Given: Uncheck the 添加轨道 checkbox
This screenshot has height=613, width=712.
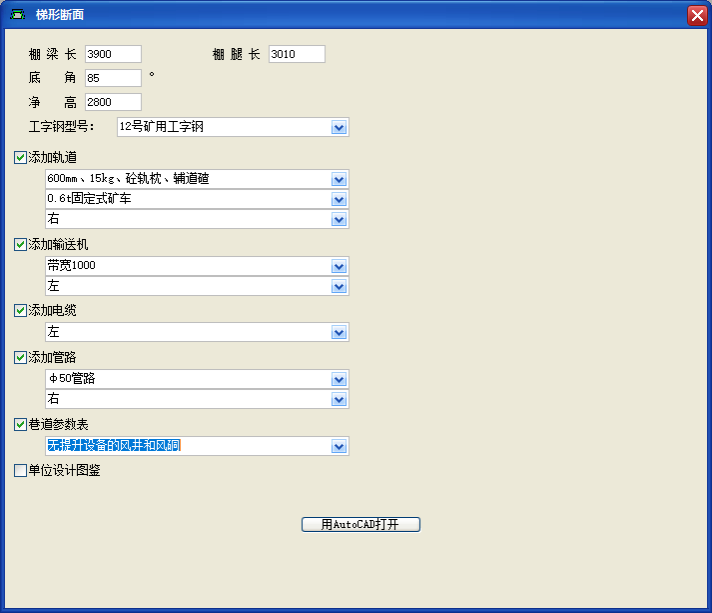Looking at the screenshot, I should click(21, 158).
